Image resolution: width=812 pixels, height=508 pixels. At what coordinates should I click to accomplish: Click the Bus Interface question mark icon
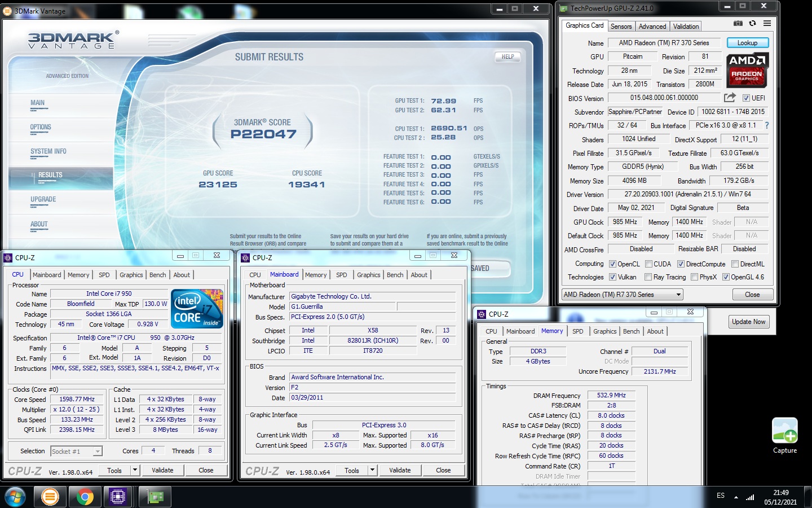(x=766, y=125)
